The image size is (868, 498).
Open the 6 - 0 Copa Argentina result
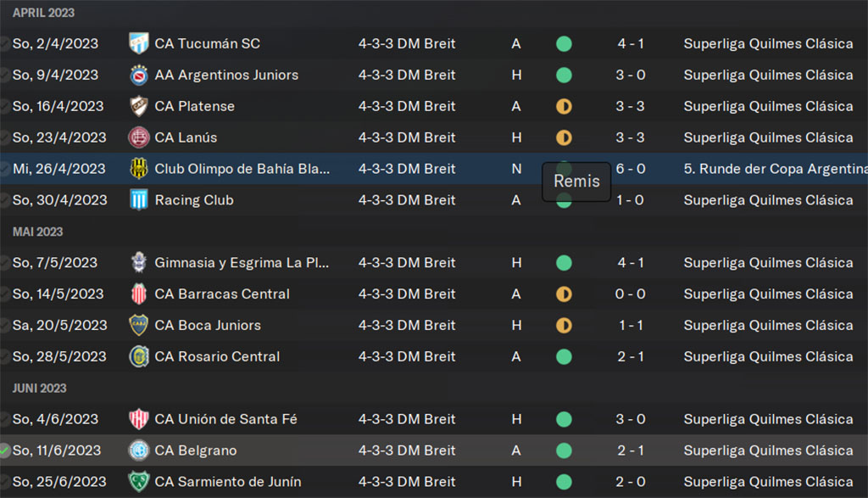point(631,169)
